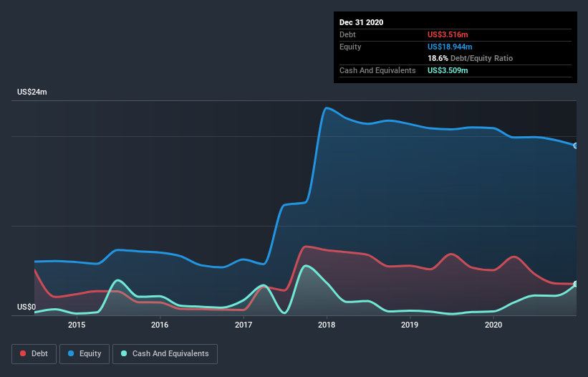
Task: Click the US$3.509m cash value
Action: 448,70
